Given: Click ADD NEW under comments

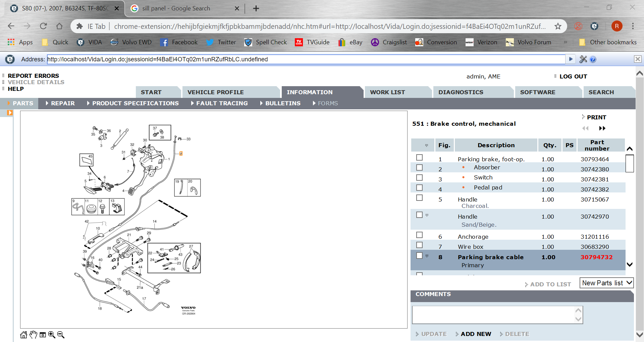Looking at the screenshot, I should (476, 334).
